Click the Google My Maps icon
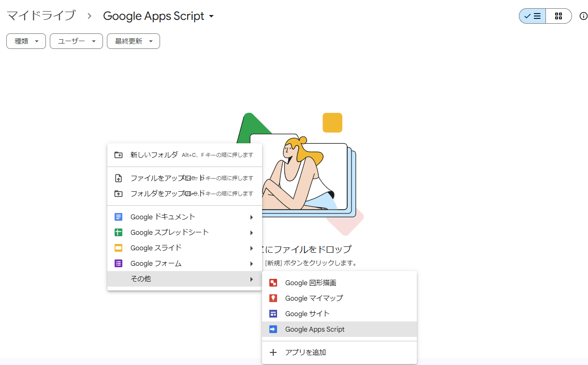The image size is (588, 365). tap(273, 298)
